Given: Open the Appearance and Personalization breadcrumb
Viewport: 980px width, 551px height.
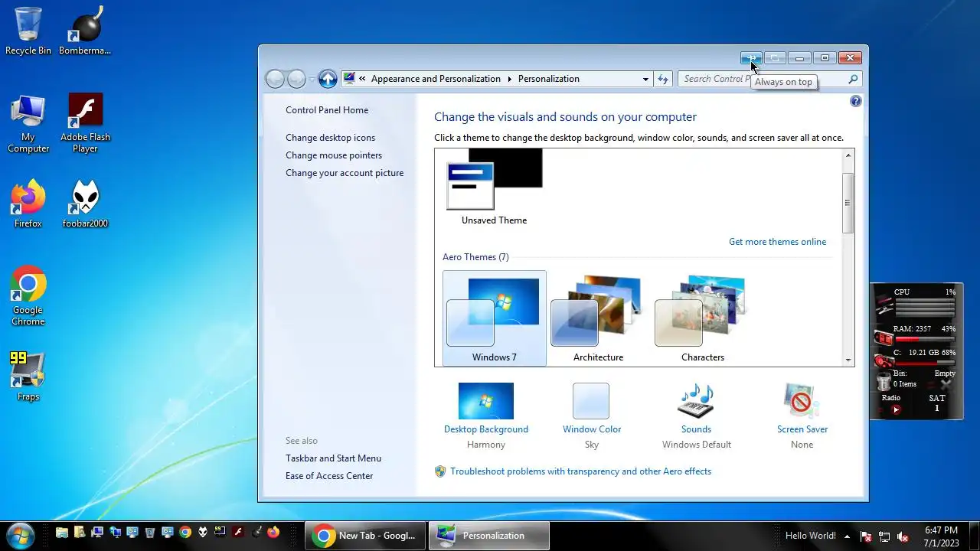Looking at the screenshot, I should coord(436,79).
